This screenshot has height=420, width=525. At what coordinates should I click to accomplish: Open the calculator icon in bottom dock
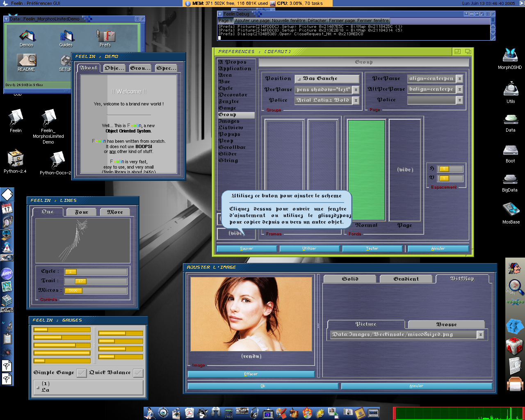[229, 413]
